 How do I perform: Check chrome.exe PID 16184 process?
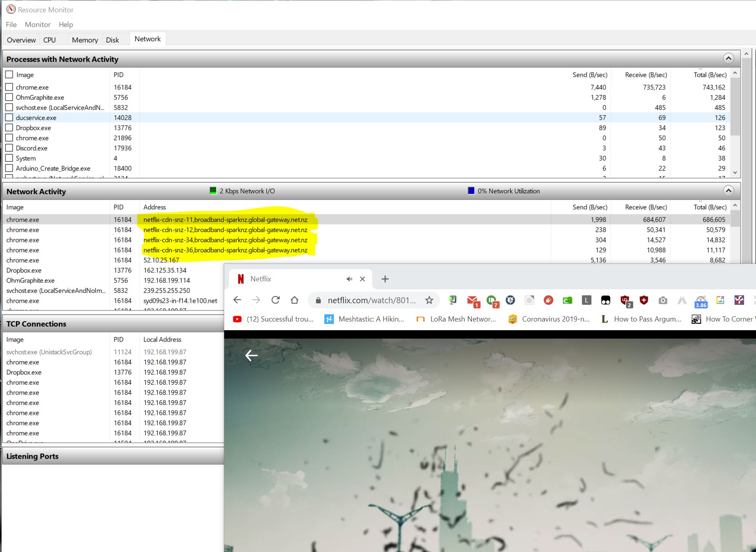[x=9, y=87]
